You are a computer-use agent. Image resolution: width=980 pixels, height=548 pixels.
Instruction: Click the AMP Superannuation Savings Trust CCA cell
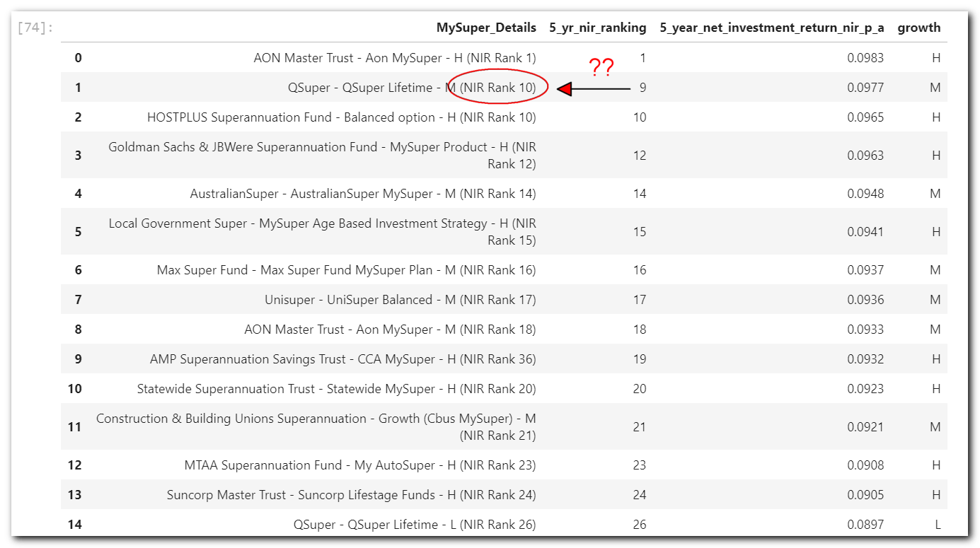coord(342,359)
